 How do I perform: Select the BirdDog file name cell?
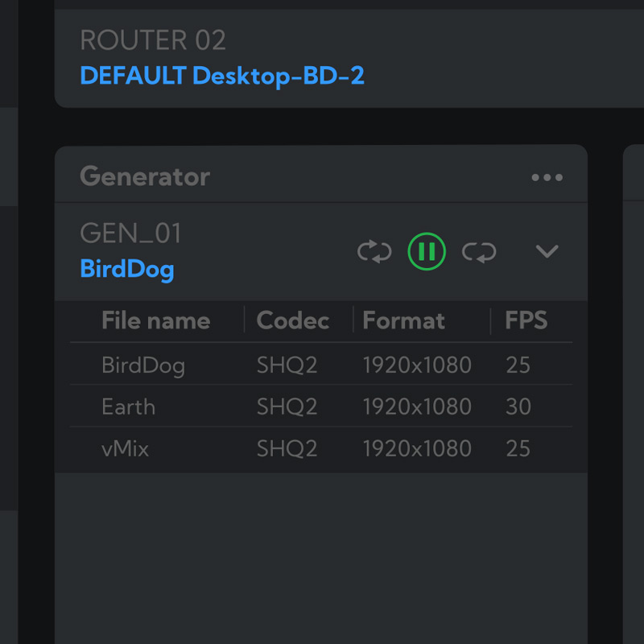pyautogui.click(x=143, y=365)
